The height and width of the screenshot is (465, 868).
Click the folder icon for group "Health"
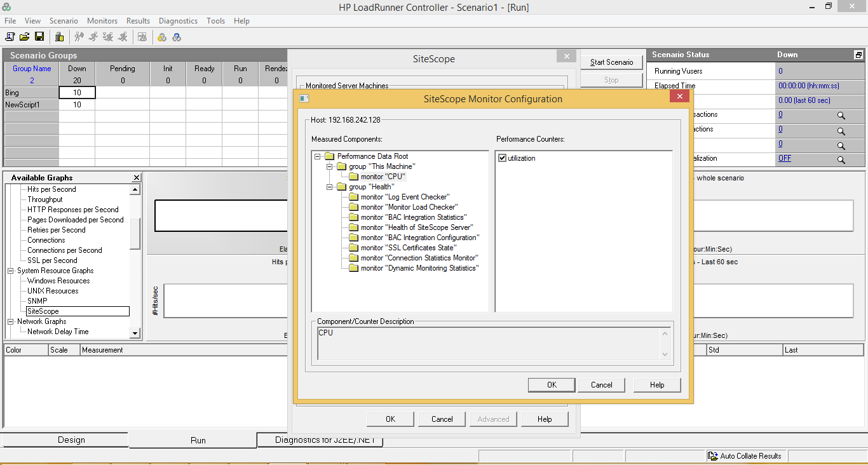(x=341, y=187)
